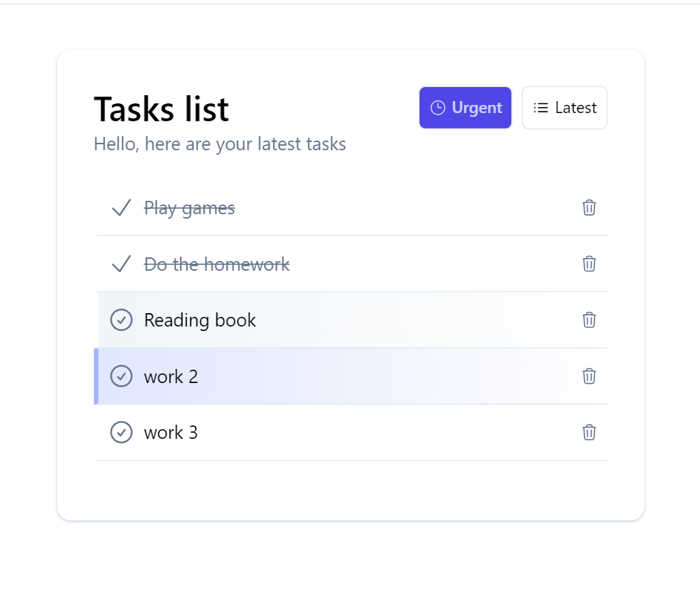Mark Reading book as completed
Screen dimensions: 700x598
pos(121,320)
